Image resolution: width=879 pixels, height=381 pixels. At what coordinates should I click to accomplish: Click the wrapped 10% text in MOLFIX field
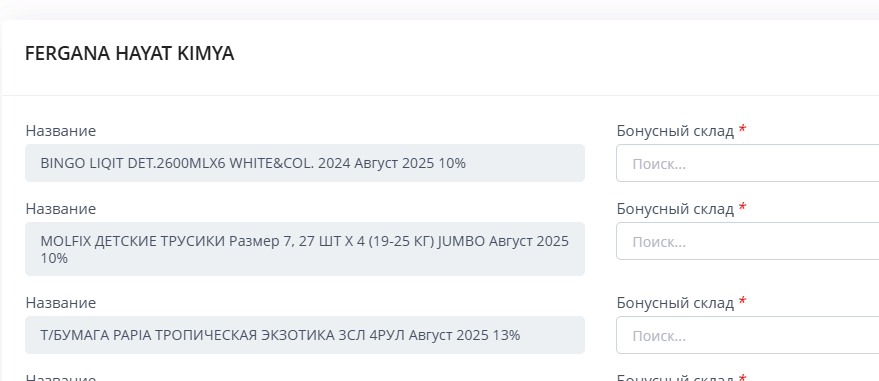click(54, 258)
